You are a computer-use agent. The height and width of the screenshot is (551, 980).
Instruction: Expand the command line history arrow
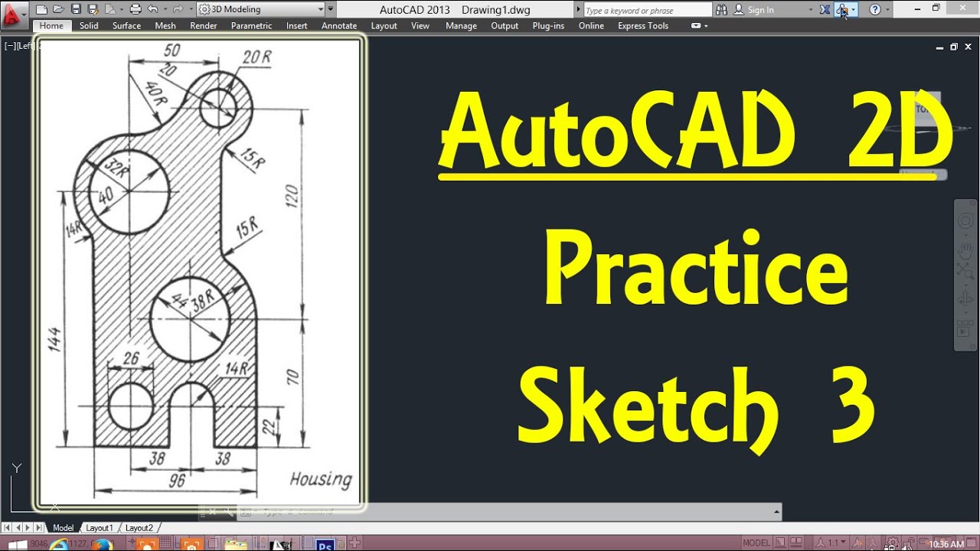coord(776,511)
